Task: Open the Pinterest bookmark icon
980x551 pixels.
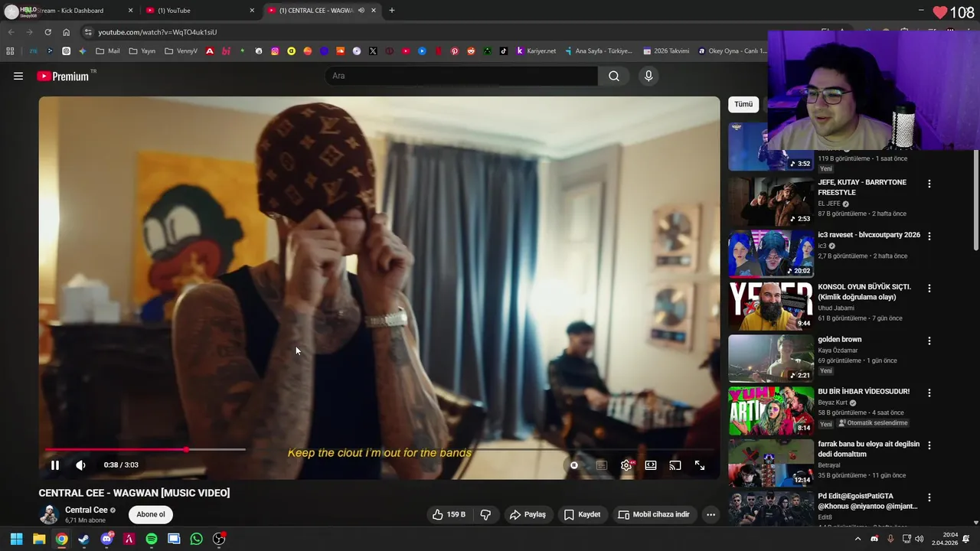Action: tap(455, 51)
